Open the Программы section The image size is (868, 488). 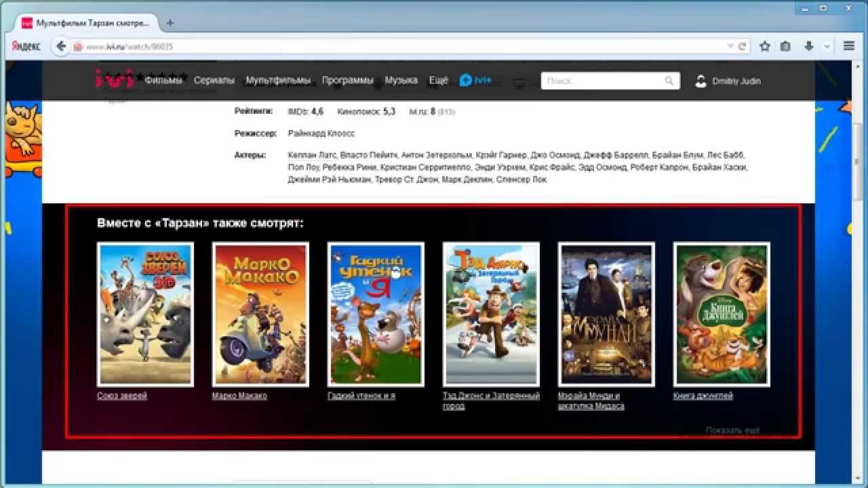pyautogui.click(x=348, y=80)
